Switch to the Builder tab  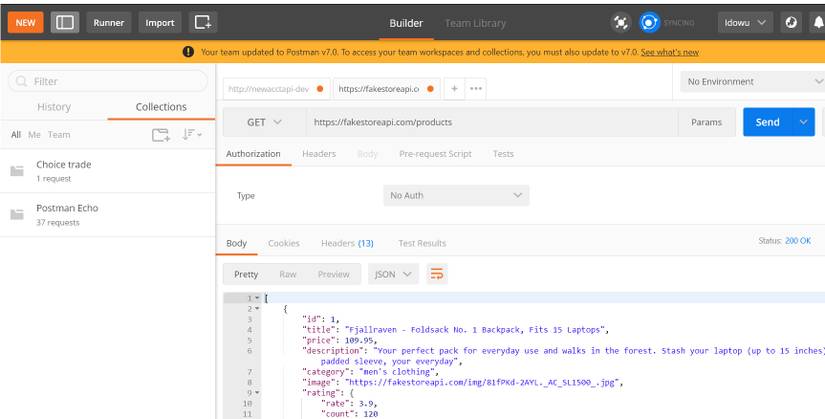(x=406, y=23)
